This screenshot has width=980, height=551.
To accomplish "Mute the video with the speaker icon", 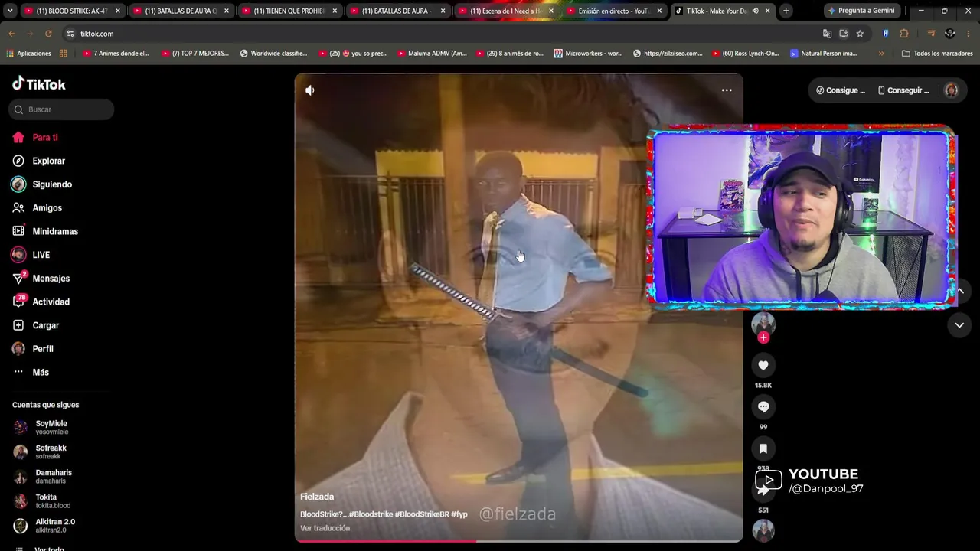I will [310, 90].
